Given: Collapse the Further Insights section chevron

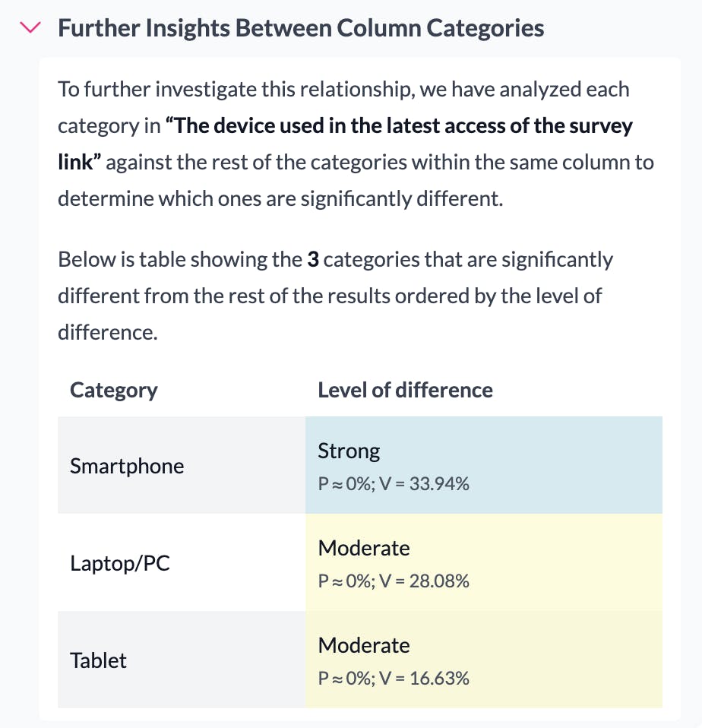Looking at the screenshot, I should coord(31,28).
